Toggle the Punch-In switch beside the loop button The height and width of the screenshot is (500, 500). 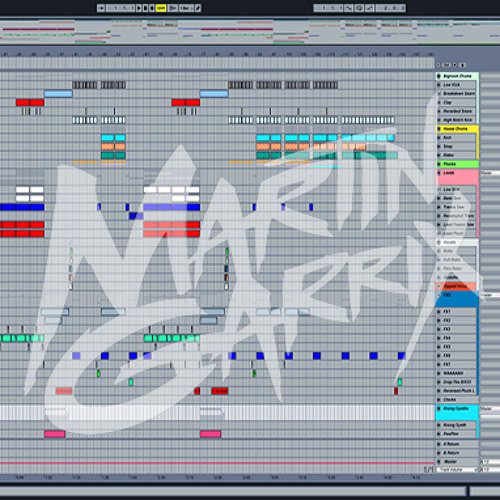point(349,8)
